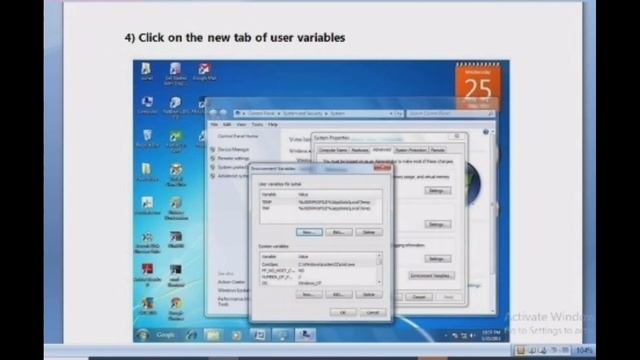
Task: Click Startup and Recovery Settings button
Action: (438, 259)
